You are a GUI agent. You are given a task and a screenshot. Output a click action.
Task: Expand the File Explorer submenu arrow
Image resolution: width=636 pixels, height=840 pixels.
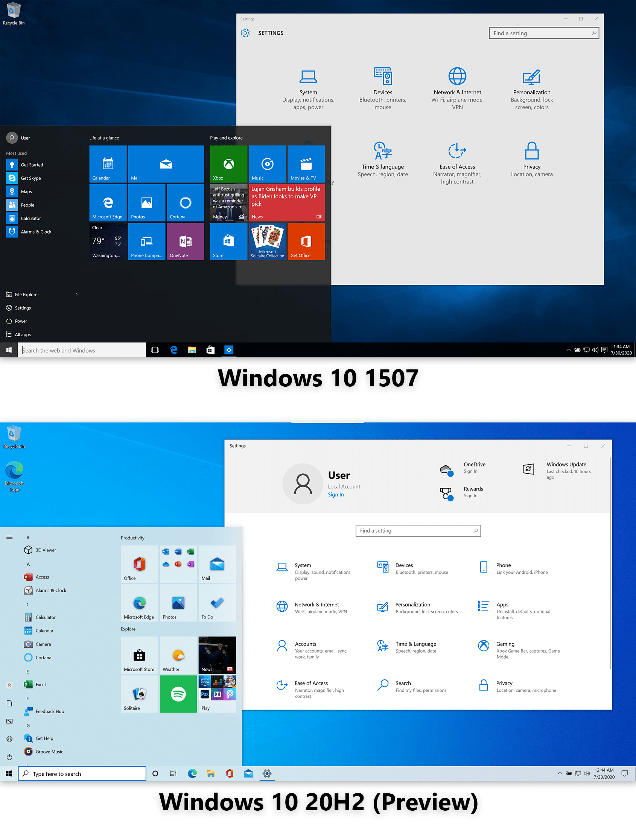pyautogui.click(x=76, y=294)
